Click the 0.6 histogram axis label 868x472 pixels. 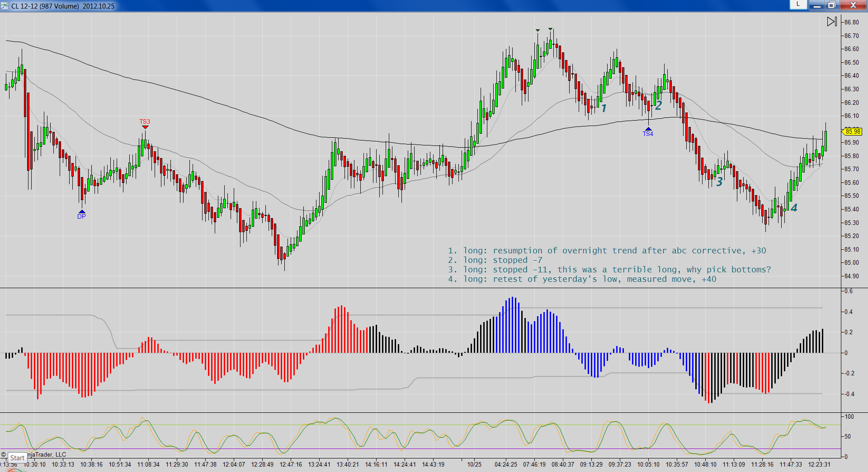tap(849, 291)
